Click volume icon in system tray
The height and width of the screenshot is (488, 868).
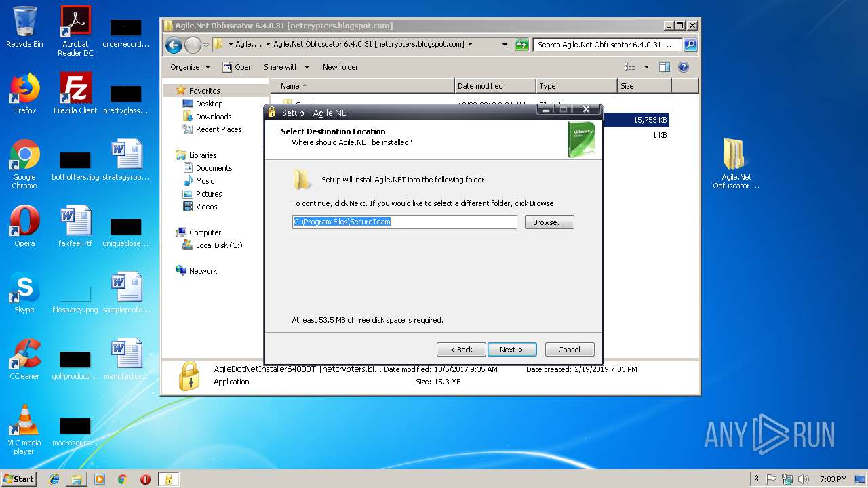pyautogui.click(x=804, y=479)
